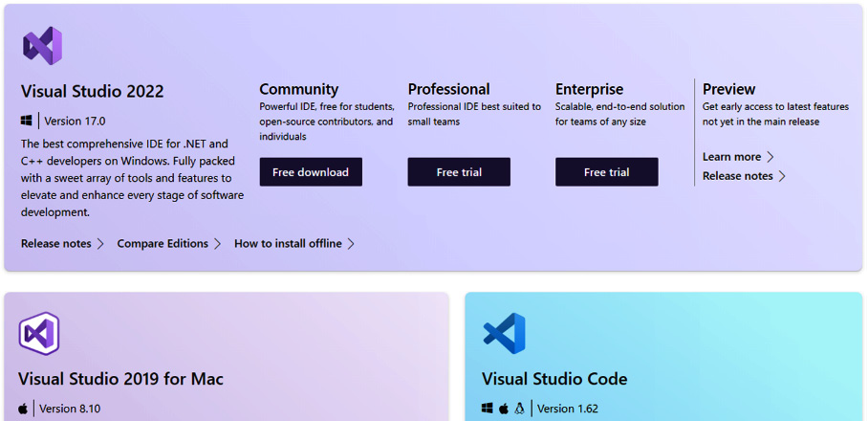The image size is (868, 421).
Task: Open Release notes under Visual Studio 2022 description
Action: (55, 244)
